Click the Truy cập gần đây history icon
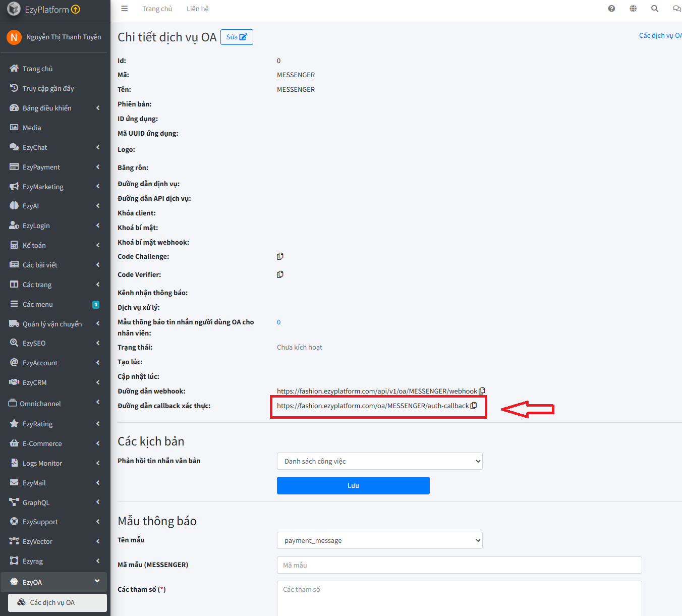The image size is (682, 616). pos(14,88)
